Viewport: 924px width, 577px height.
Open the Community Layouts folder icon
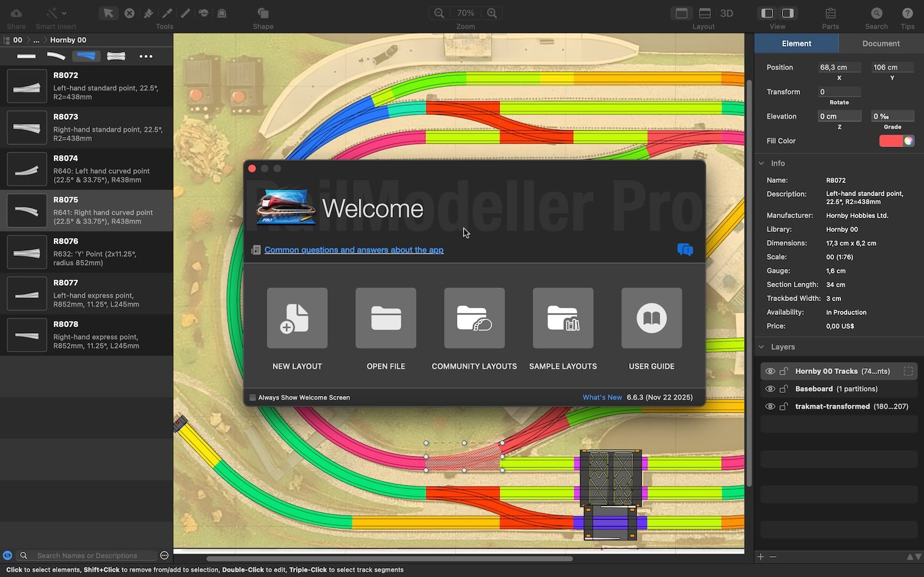[x=474, y=318]
